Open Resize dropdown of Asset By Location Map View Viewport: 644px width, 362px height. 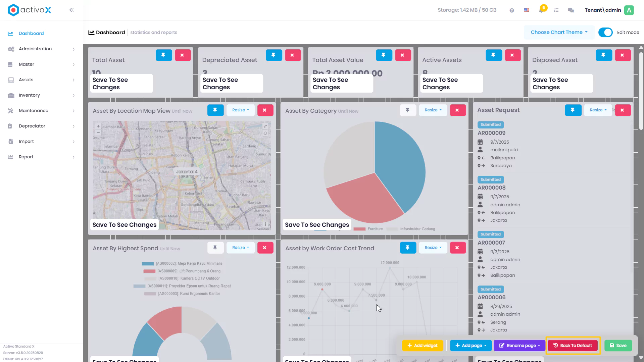[241, 110]
